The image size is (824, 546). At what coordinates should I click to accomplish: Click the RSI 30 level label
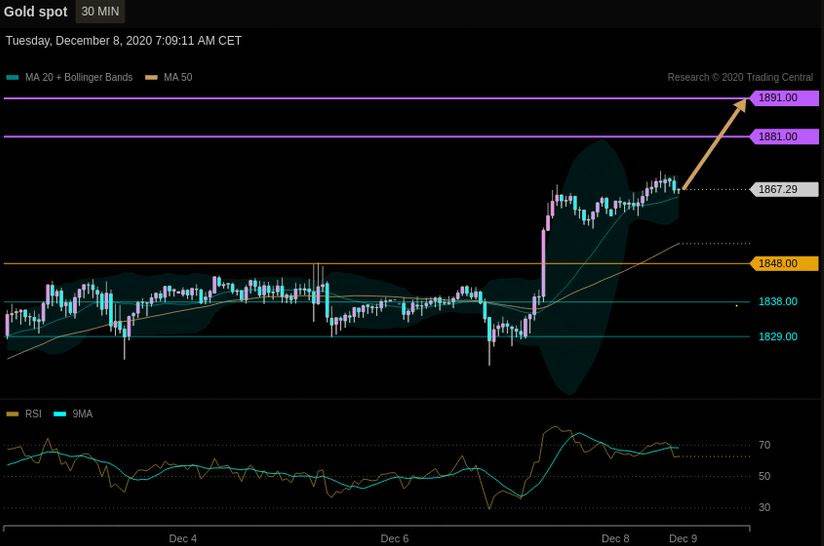(765, 507)
